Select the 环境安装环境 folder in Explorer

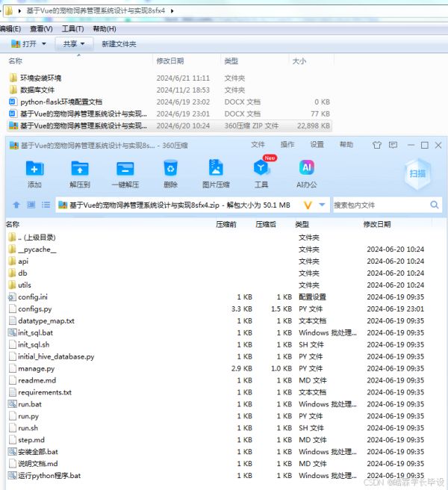[40, 78]
